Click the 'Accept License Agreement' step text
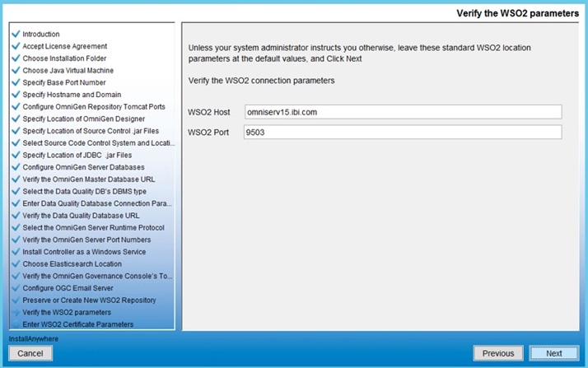 [x=65, y=46]
